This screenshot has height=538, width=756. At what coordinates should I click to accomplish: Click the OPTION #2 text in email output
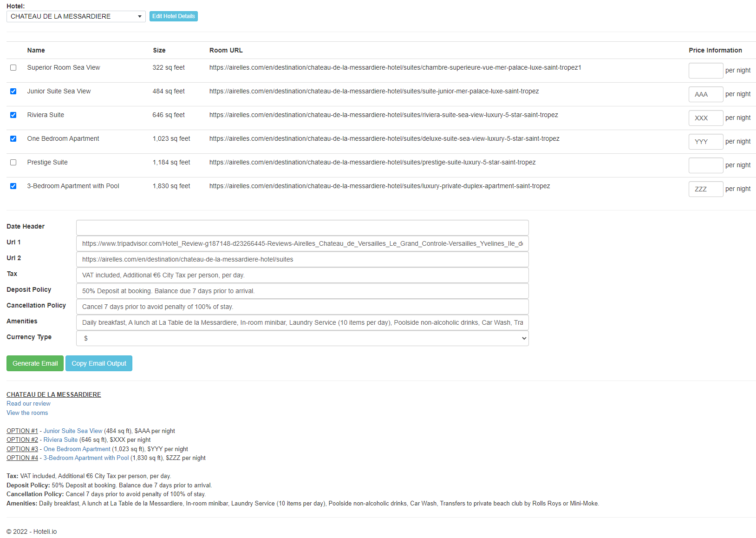point(22,440)
